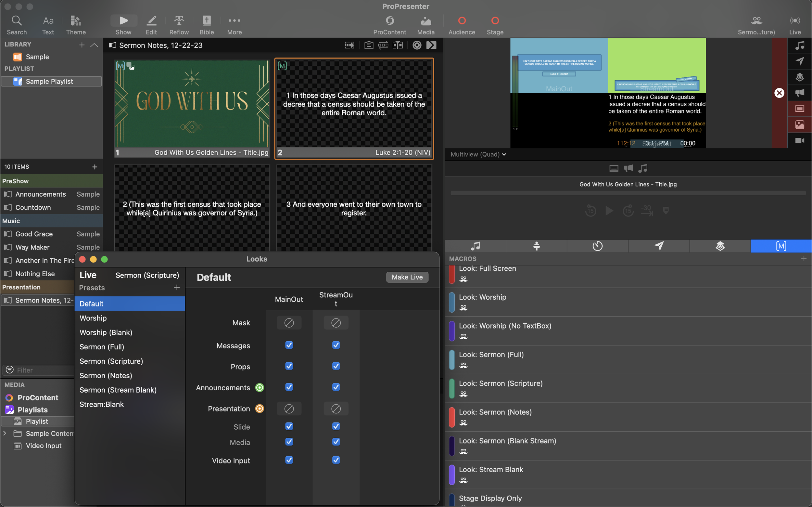Uncheck Messages for MainOut

(x=289, y=345)
